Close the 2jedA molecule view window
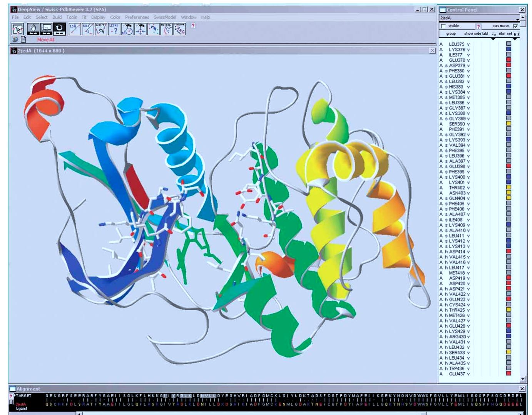The image size is (532, 415). tap(432, 51)
